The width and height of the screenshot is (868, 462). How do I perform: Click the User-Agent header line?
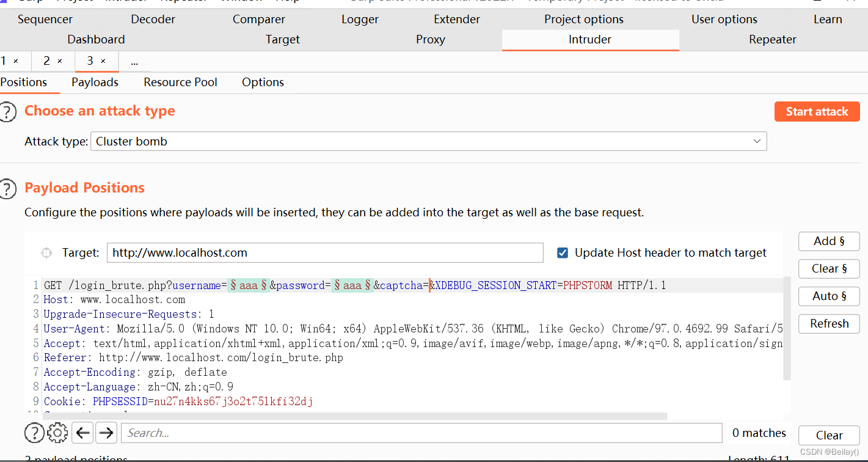[413, 329]
